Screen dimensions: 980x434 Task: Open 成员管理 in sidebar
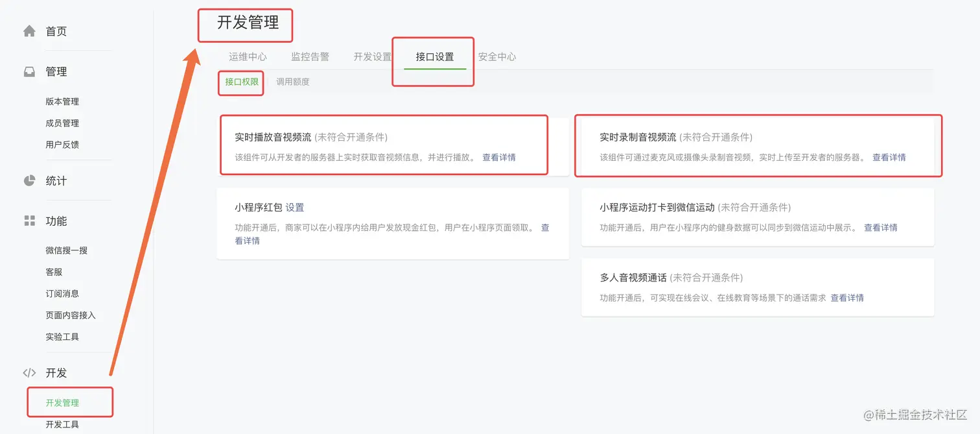(62, 123)
